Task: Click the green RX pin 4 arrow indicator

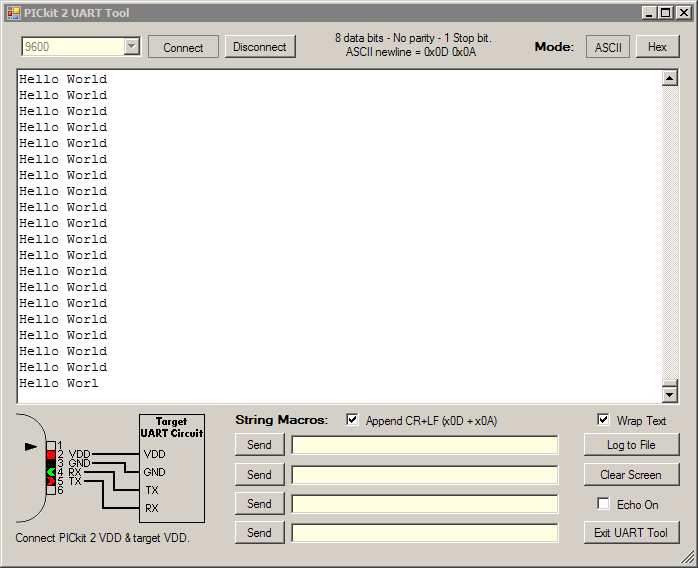Action: (51, 472)
